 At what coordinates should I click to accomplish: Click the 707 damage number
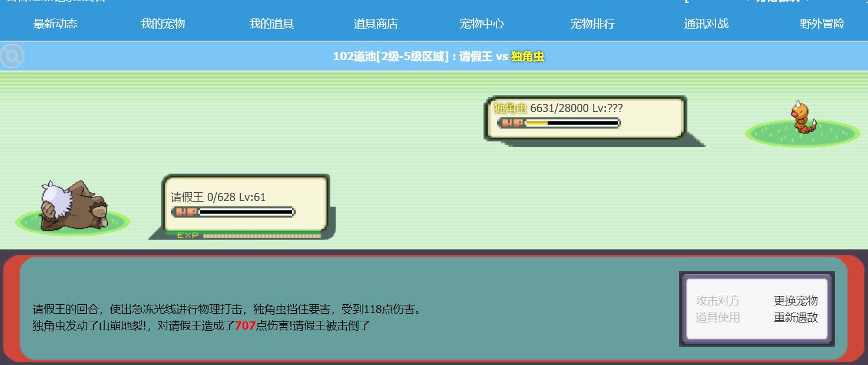(245, 325)
